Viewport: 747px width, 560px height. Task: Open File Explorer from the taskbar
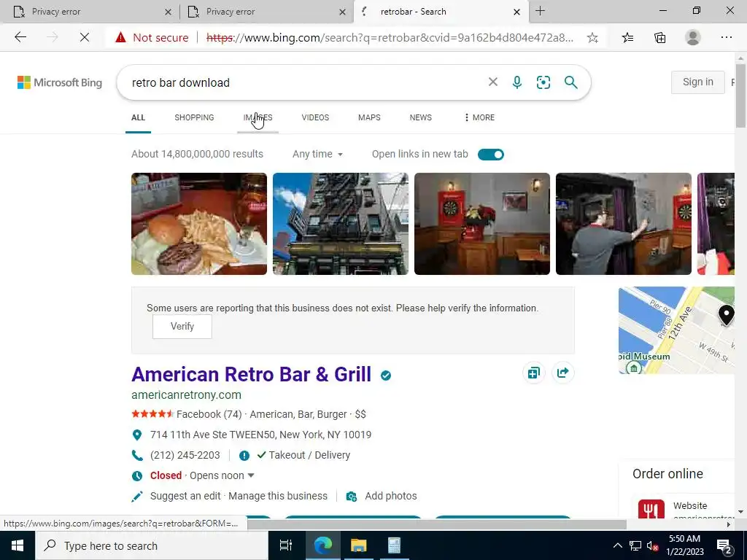click(x=358, y=545)
